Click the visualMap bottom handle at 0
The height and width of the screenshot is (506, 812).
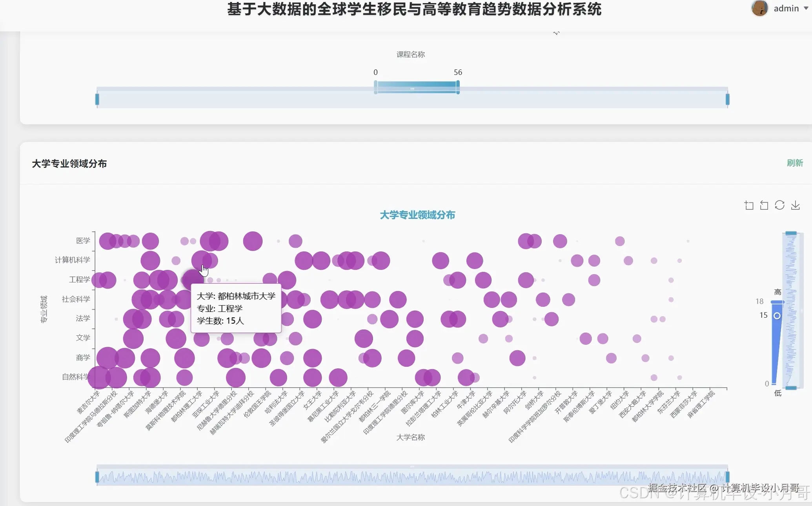coord(774,383)
